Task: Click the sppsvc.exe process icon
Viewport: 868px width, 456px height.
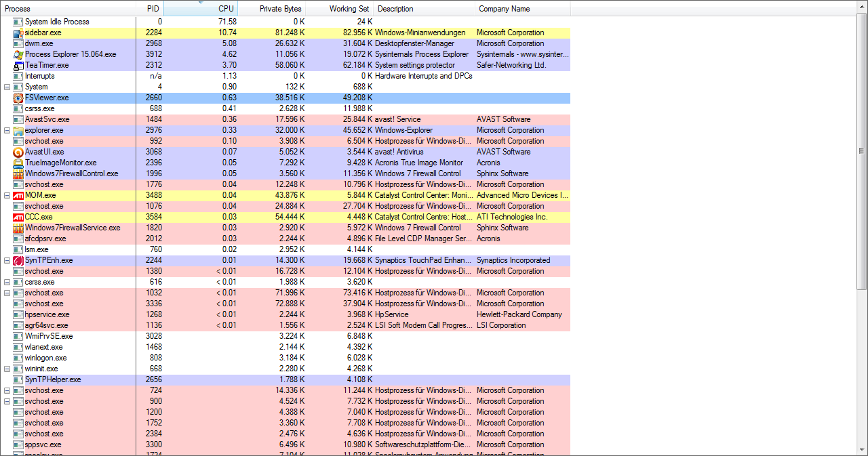Action: point(18,444)
